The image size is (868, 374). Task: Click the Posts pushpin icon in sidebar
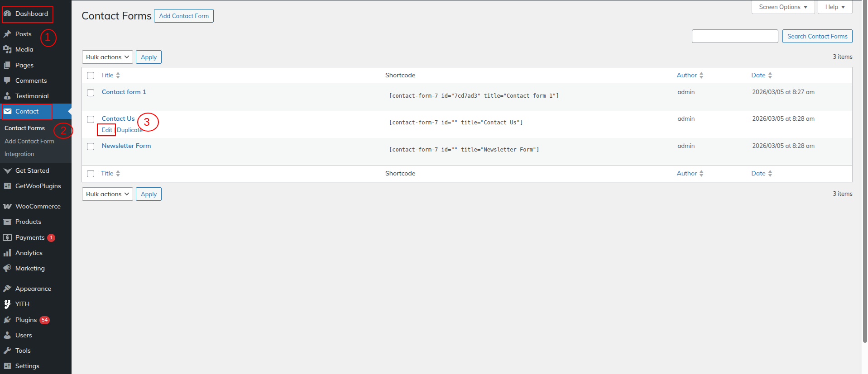pos(7,34)
